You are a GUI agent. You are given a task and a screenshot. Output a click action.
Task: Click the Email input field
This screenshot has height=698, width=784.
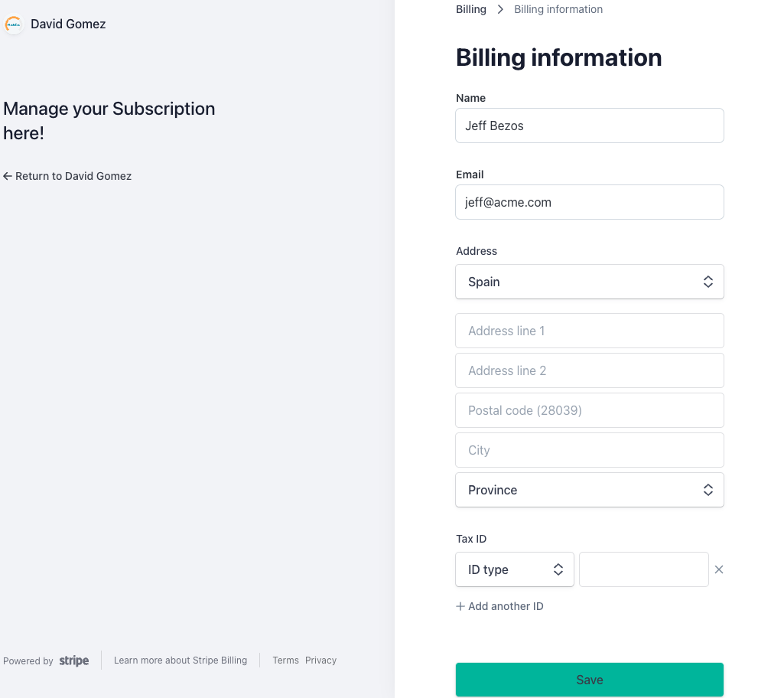[589, 202]
